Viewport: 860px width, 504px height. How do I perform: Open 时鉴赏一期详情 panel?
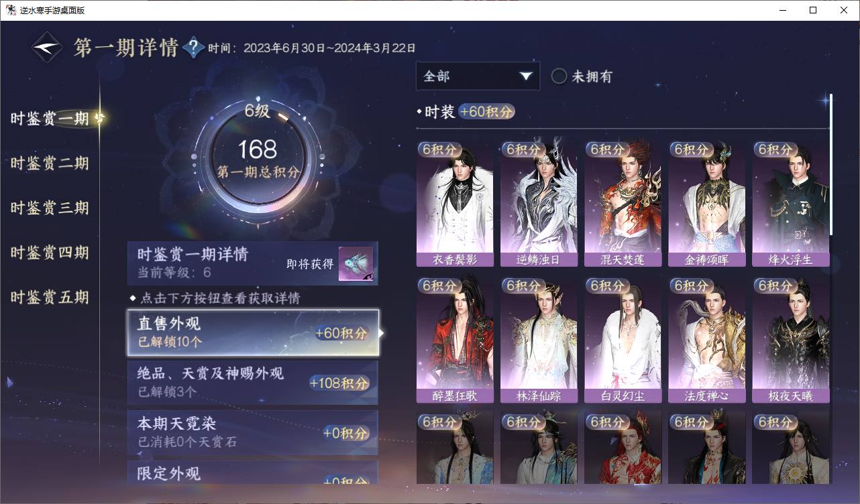(x=253, y=263)
